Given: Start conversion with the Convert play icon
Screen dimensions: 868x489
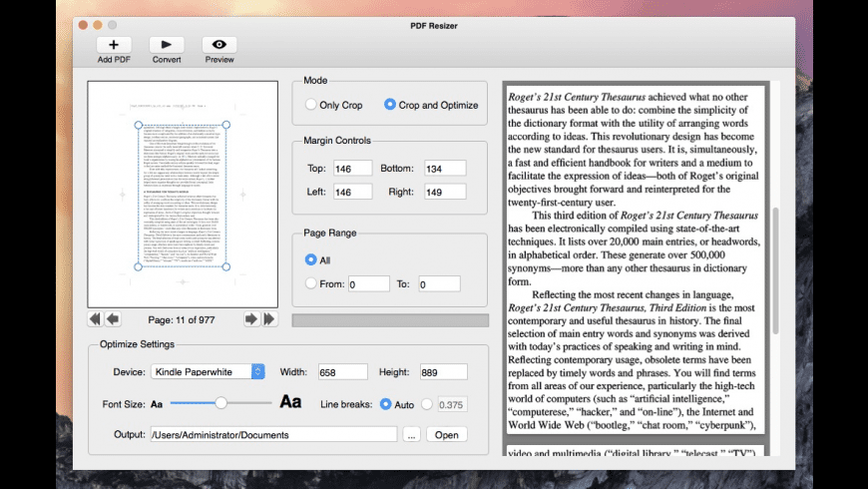Looking at the screenshot, I should (166, 44).
